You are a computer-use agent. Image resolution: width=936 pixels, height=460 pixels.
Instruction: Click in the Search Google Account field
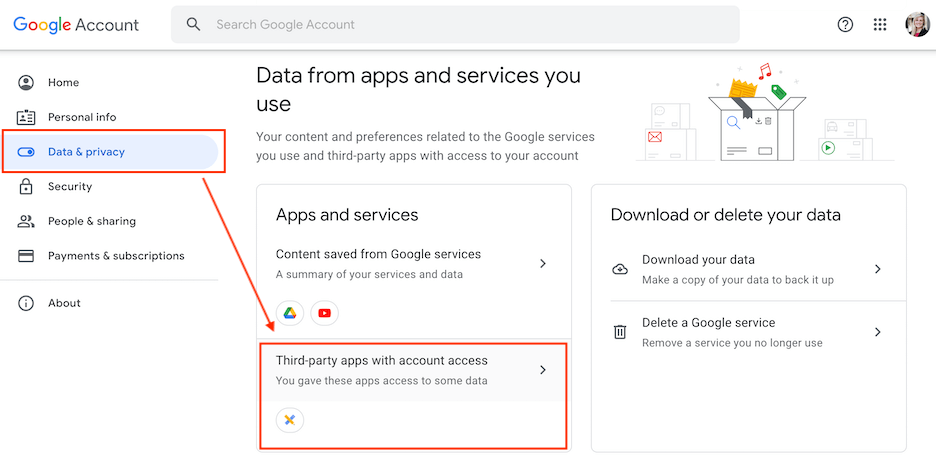tap(455, 24)
